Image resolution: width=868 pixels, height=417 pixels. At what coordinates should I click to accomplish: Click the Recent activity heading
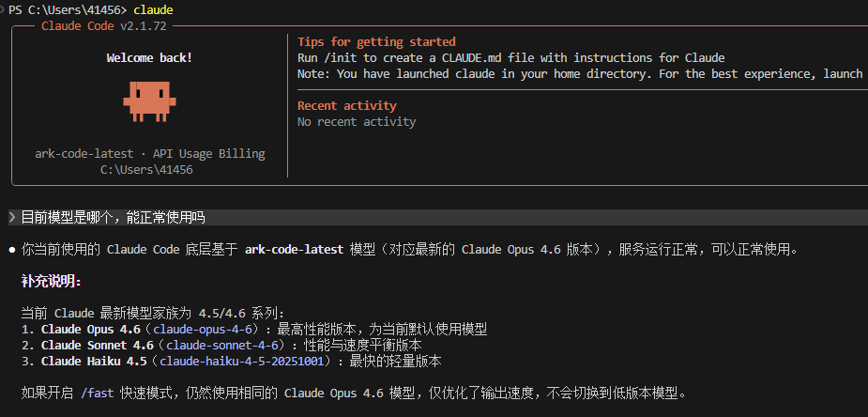[x=347, y=106]
